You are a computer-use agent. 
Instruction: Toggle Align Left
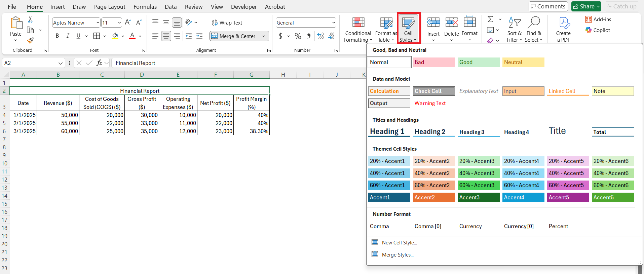[x=155, y=36]
